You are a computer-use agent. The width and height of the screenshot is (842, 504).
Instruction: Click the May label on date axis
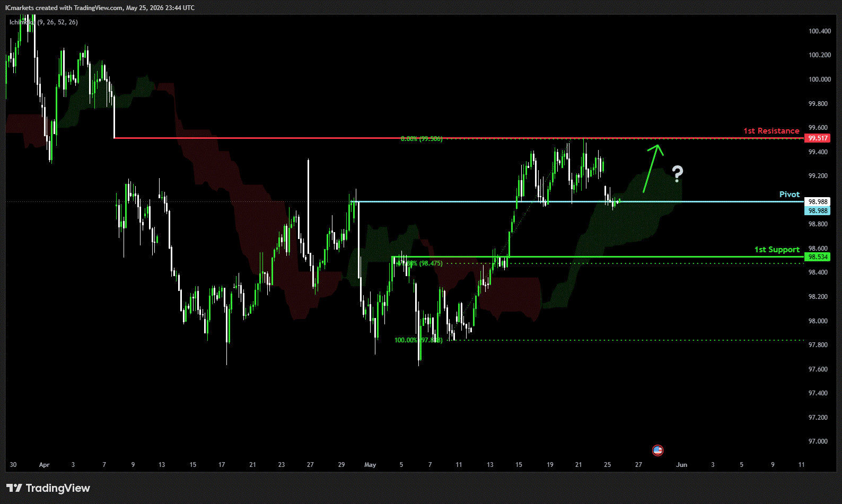coord(370,465)
